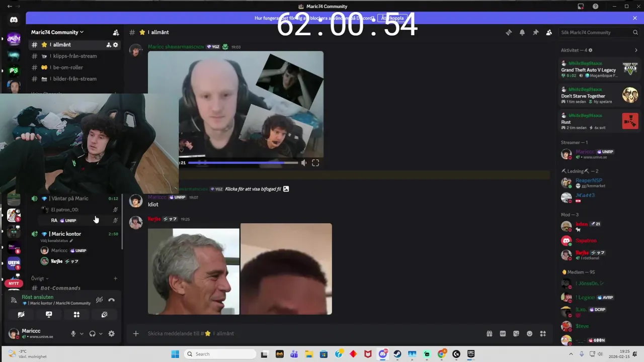
Task: Dismiss the top purple banner
Action: pos(635,18)
